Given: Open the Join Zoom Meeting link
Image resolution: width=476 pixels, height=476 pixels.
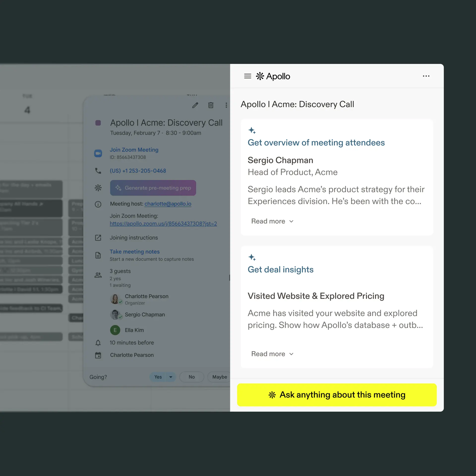Looking at the screenshot, I should (134, 150).
